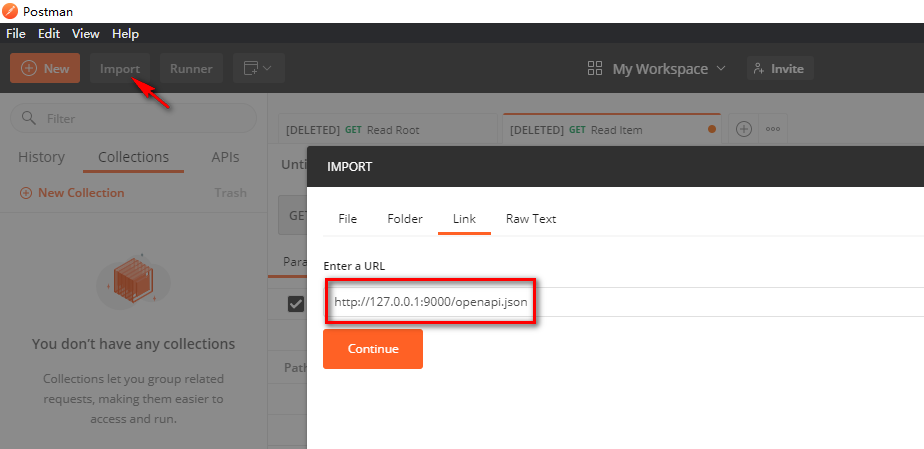
Task: Click the workspace grid icon
Action: 595,68
